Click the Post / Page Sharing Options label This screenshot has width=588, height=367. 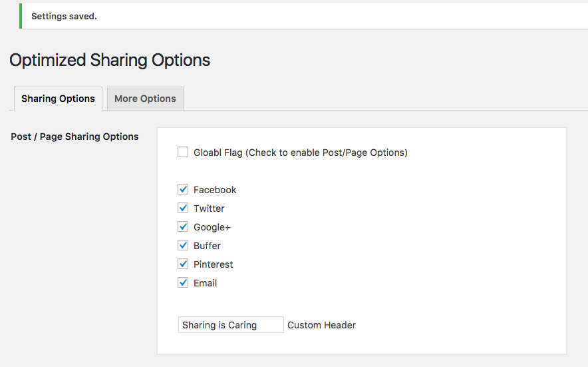(x=74, y=137)
